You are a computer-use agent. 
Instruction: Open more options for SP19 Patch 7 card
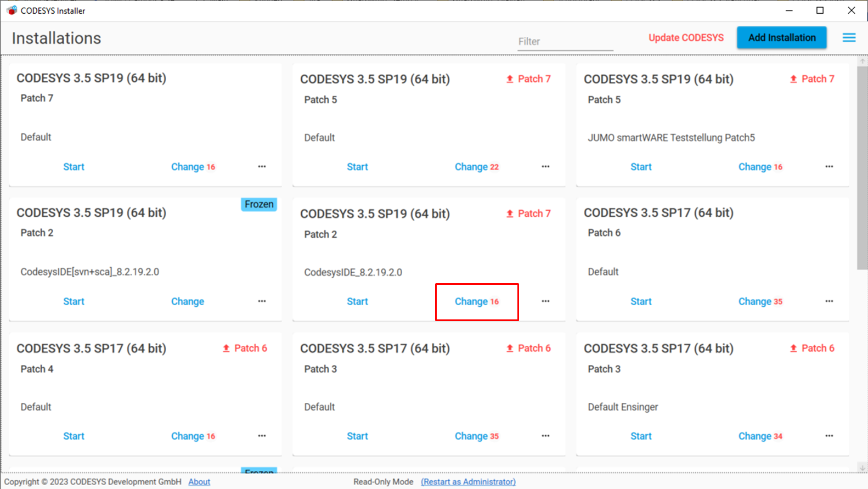coord(262,166)
